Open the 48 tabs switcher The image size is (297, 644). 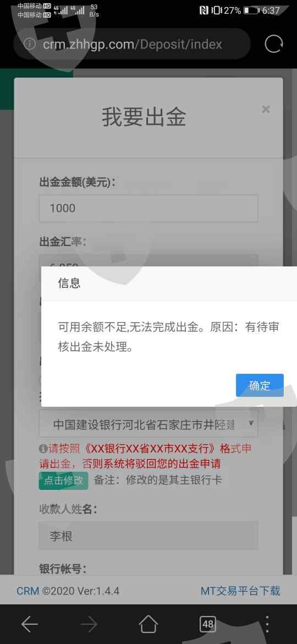pyautogui.click(x=208, y=624)
